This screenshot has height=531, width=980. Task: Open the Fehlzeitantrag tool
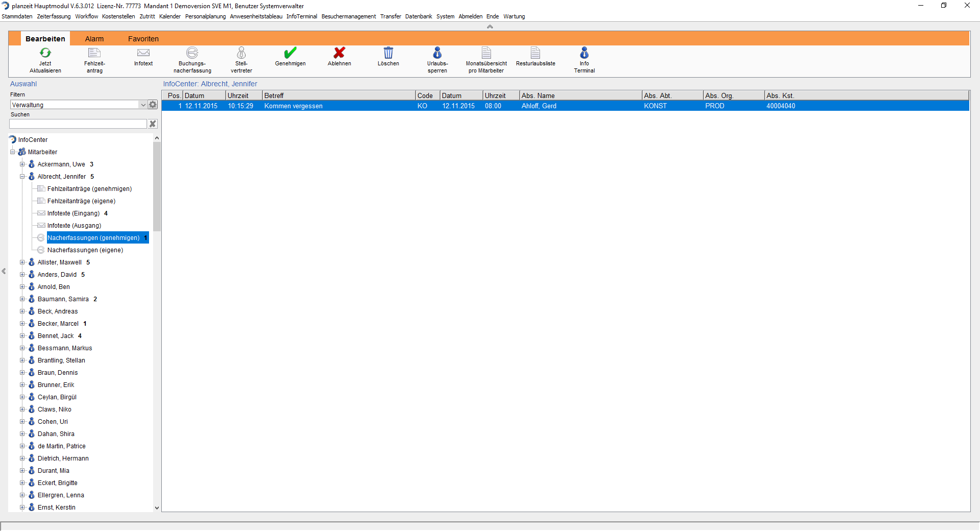pyautogui.click(x=94, y=53)
